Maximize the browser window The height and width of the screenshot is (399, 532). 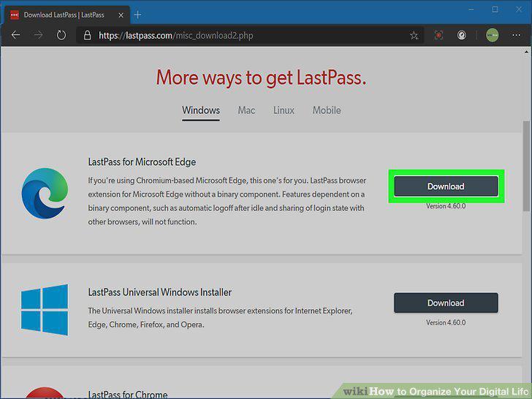(x=495, y=9)
